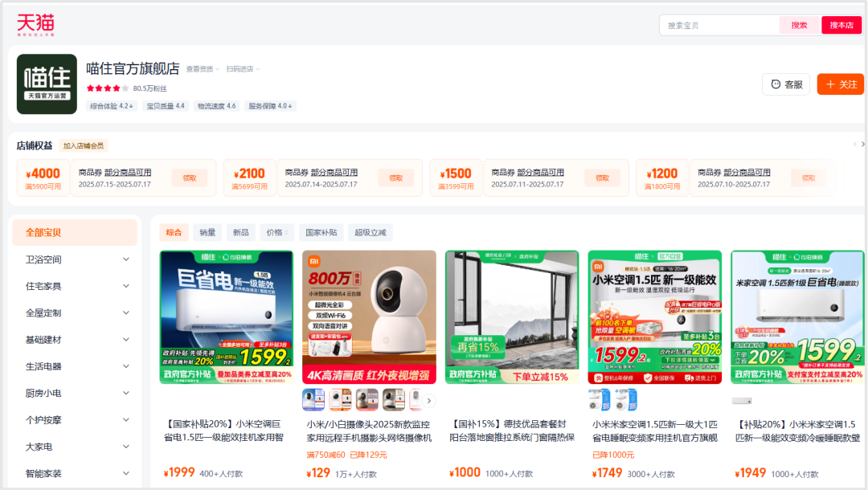Expand the 生活电器 category chevron

pos(126,366)
